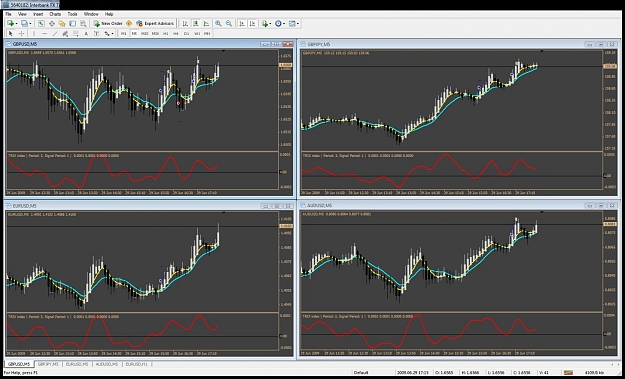This screenshot has width=625, height=379.
Task: Toggle chart Auto Scroll
Action: pyautogui.click(x=242, y=24)
